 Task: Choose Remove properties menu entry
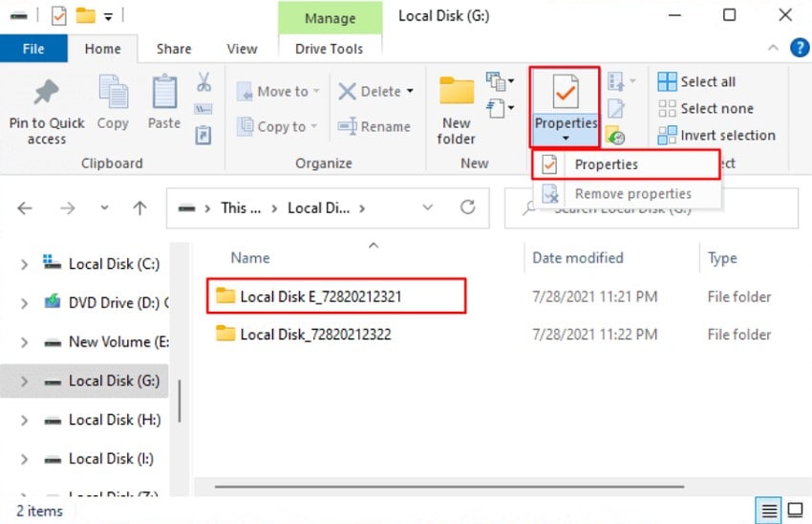point(626,194)
